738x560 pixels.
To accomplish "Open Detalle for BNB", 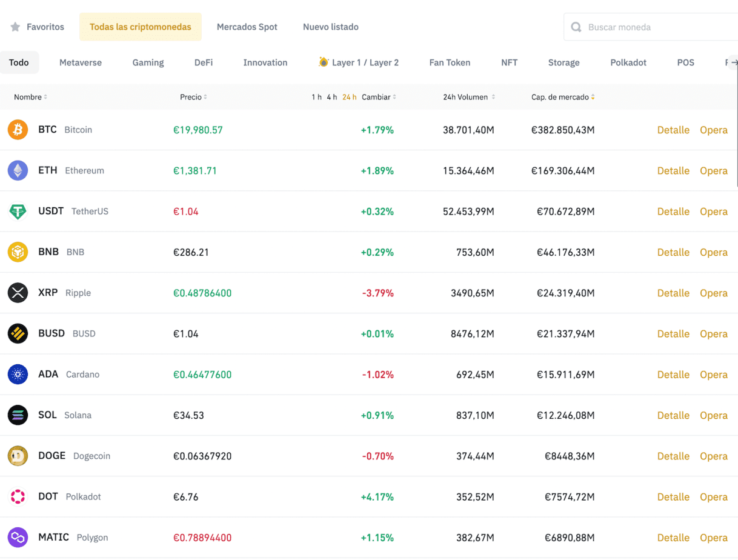I will [x=673, y=252].
